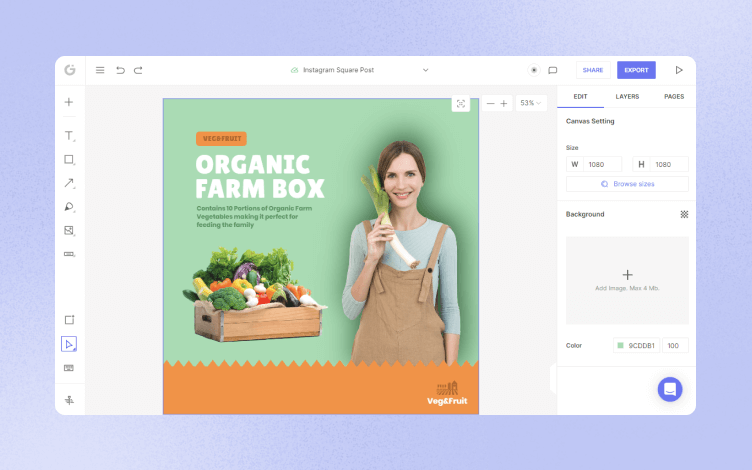Toggle transparent background checker icon

tap(684, 214)
